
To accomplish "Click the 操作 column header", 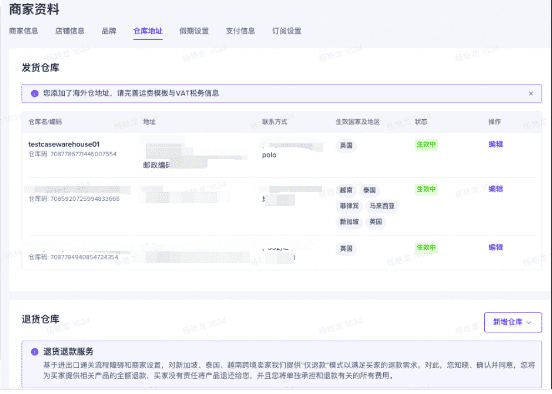I will (495, 122).
